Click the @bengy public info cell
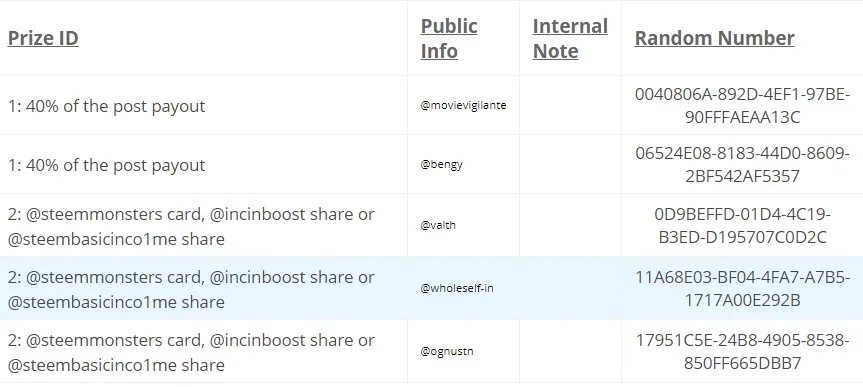The width and height of the screenshot is (863, 387). 441,165
